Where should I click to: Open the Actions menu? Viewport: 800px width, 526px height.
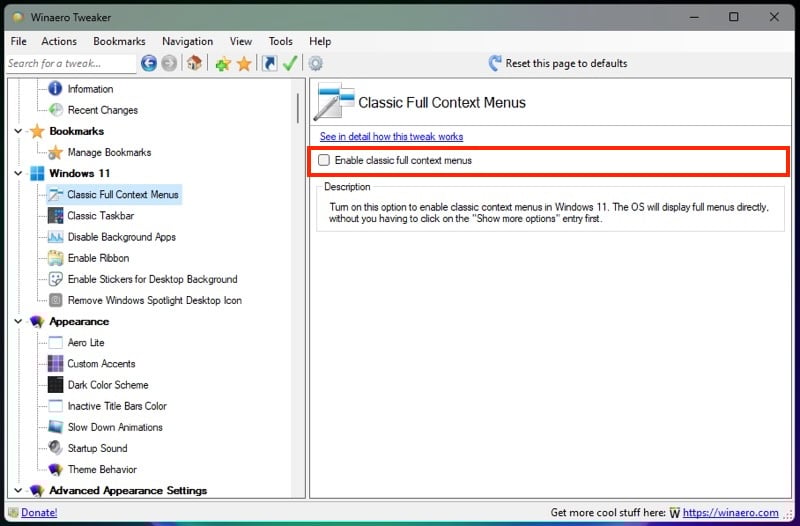(59, 41)
